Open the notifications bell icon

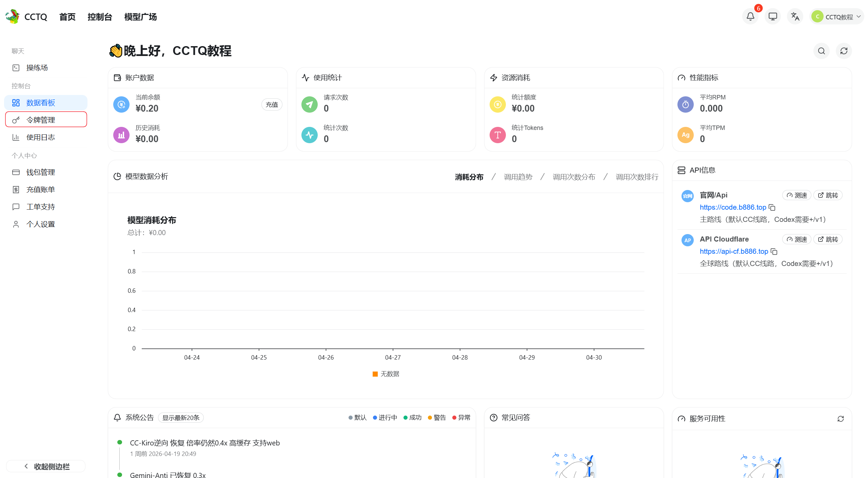point(750,17)
